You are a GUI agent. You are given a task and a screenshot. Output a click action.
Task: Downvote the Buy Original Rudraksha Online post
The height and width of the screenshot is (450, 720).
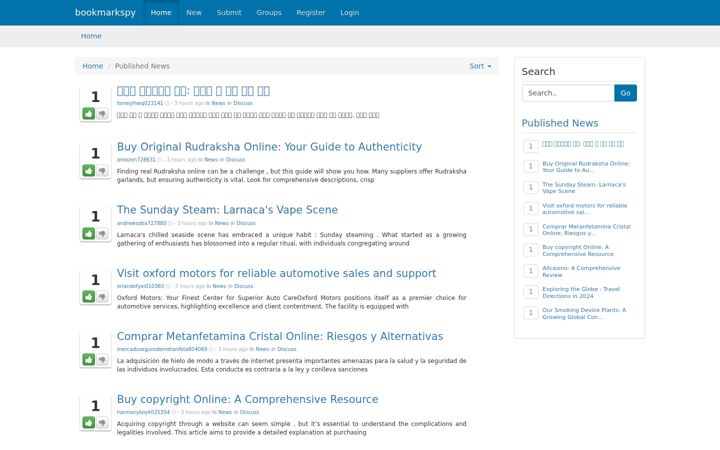(x=102, y=171)
